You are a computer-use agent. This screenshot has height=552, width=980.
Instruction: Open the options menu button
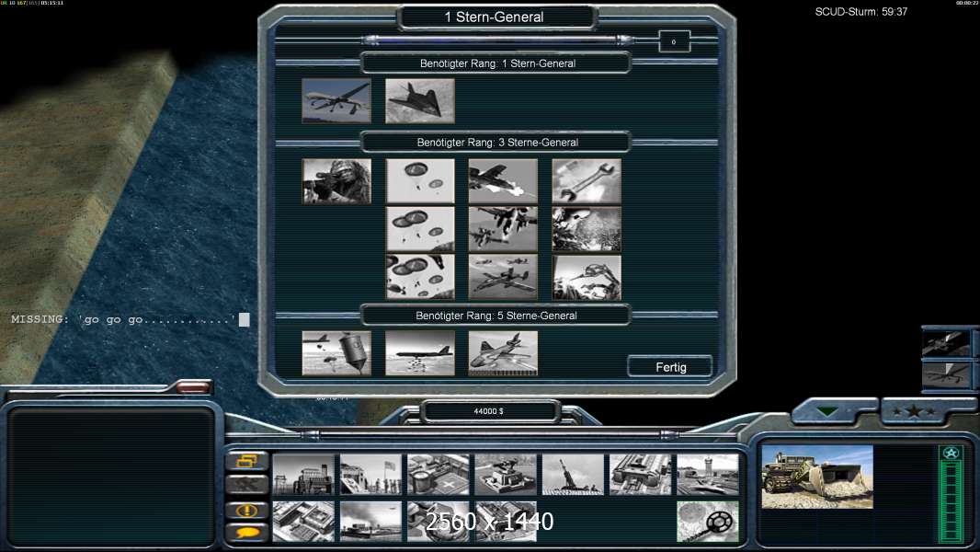[247, 461]
